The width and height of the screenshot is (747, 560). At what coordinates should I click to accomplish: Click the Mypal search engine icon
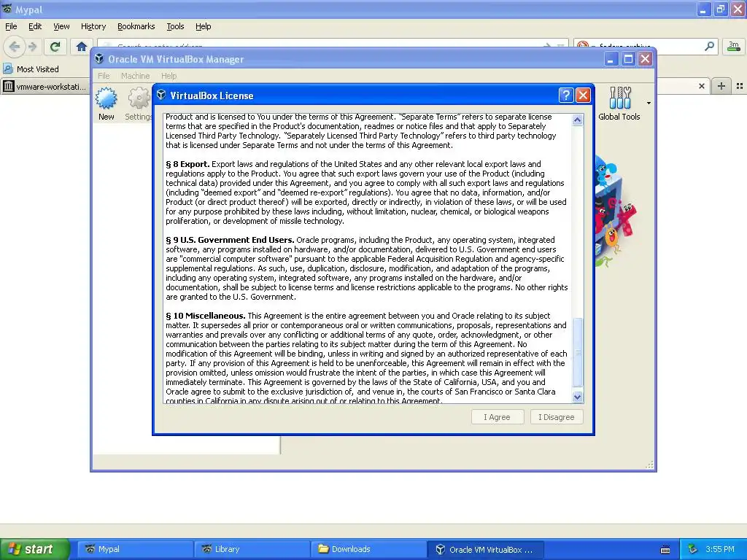tap(583, 46)
